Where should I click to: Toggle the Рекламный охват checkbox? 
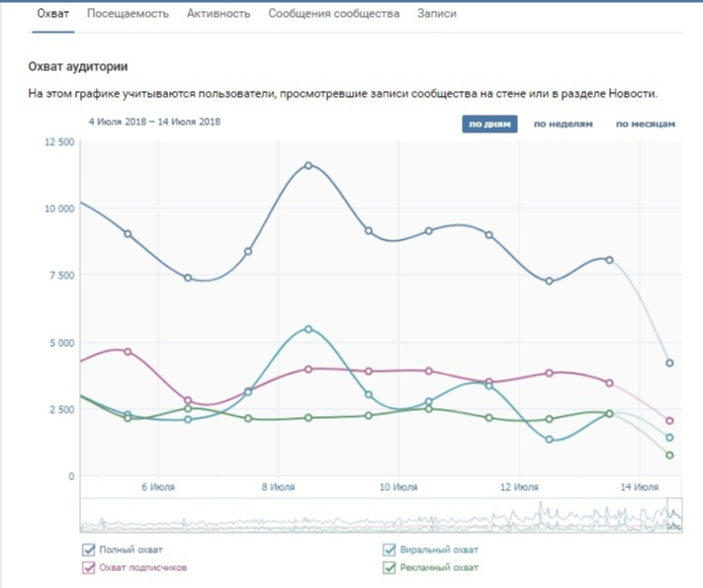(x=390, y=568)
